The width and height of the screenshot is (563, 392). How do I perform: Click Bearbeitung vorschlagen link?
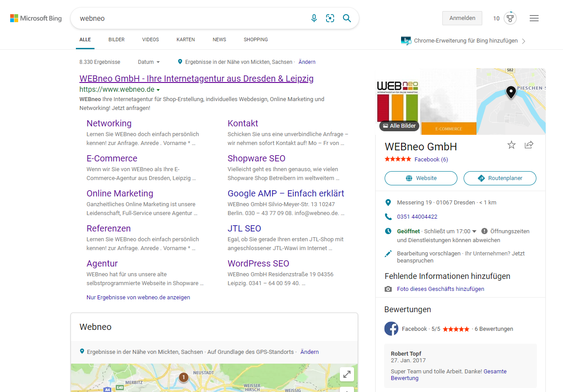point(428,254)
